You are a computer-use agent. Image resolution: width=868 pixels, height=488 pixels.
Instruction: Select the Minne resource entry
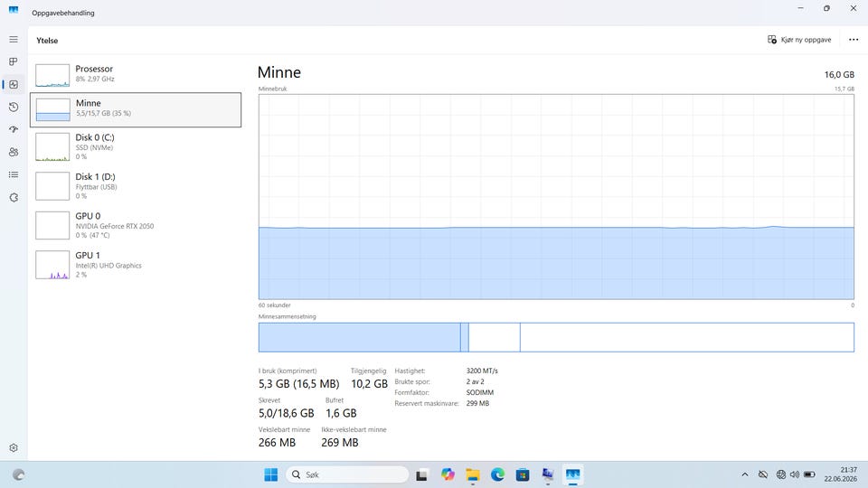click(136, 109)
